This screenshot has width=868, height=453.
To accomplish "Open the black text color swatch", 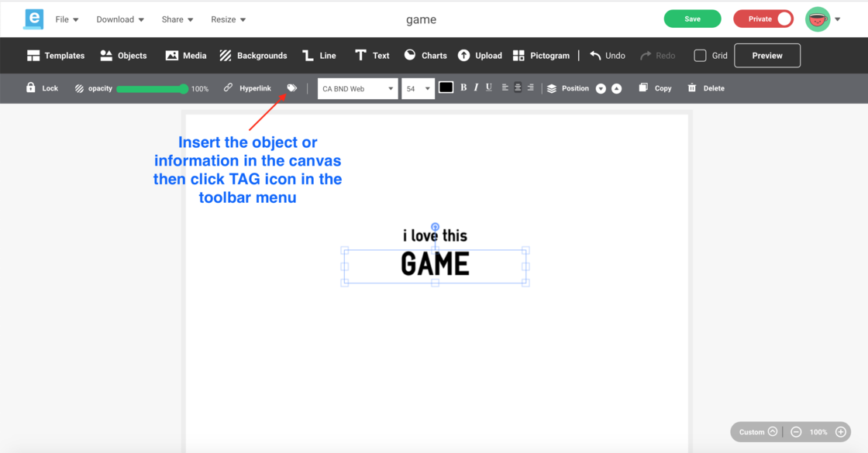I will coord(446,88).
